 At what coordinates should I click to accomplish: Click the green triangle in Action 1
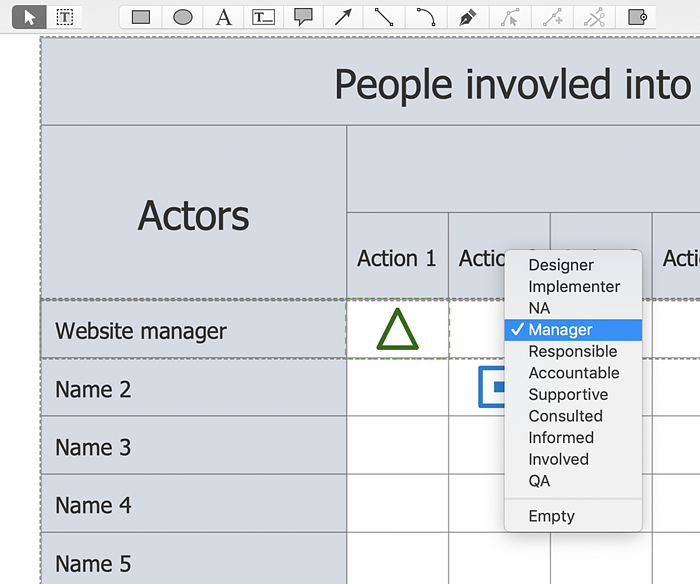pyautogui.click(x=397, y=330)
